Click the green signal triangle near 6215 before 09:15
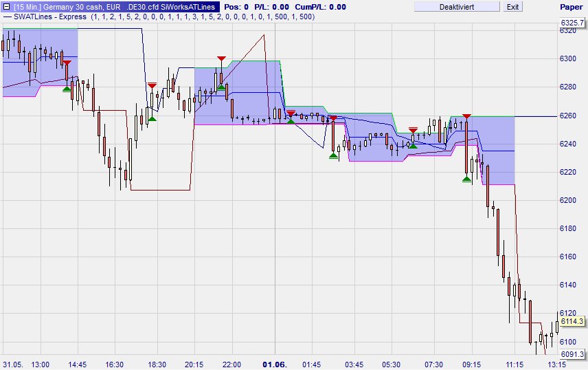Viewport: 588px width, 370px height. pos(466,179)
